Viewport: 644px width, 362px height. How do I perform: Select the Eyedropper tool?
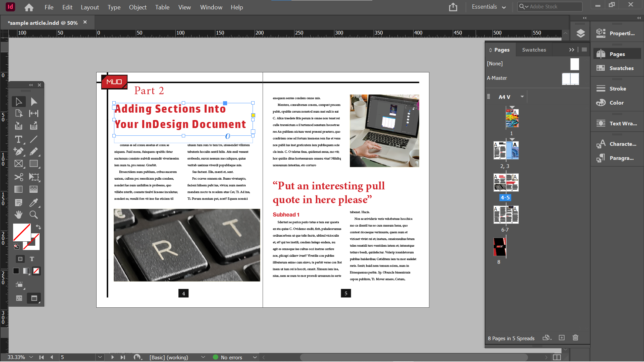pyautogui.click(x=34, y=202)
